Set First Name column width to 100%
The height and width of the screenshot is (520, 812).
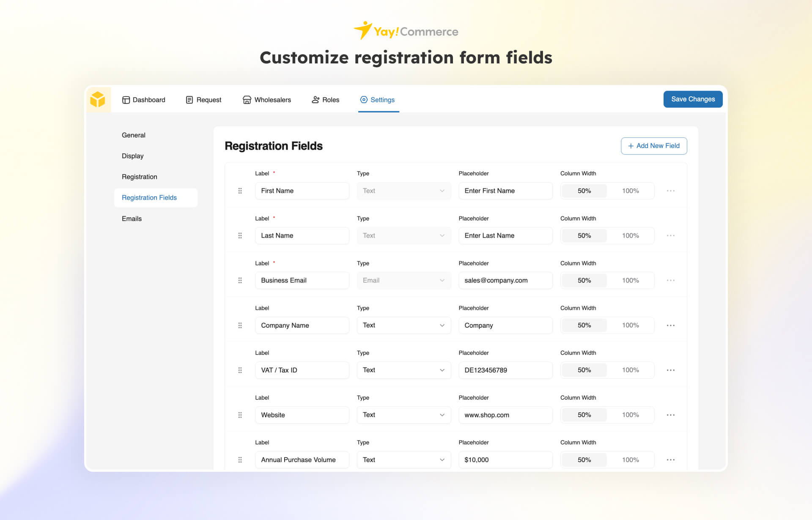coord(630,191)
